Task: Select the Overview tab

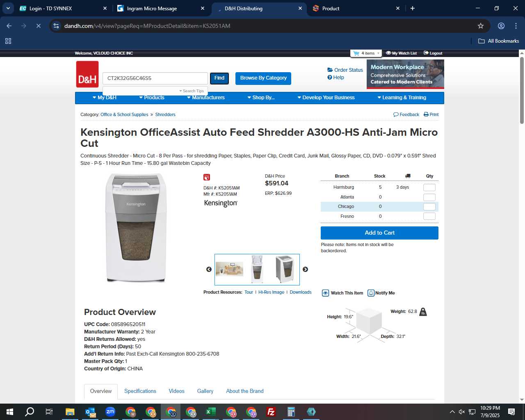Action: coord(101,391)
